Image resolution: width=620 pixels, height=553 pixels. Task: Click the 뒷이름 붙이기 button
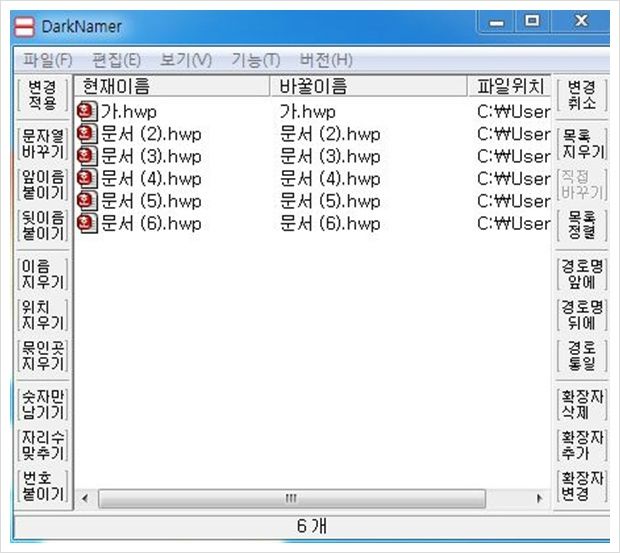point(43,225)
